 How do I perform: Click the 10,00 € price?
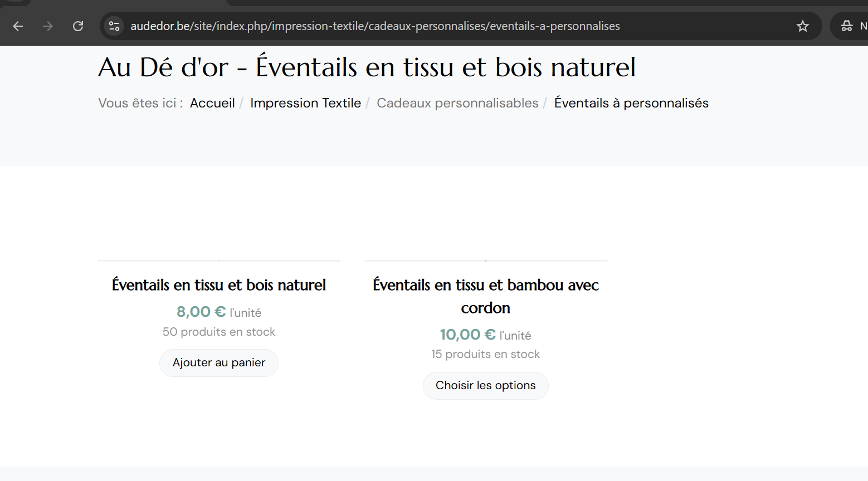(x=468, y=335)
